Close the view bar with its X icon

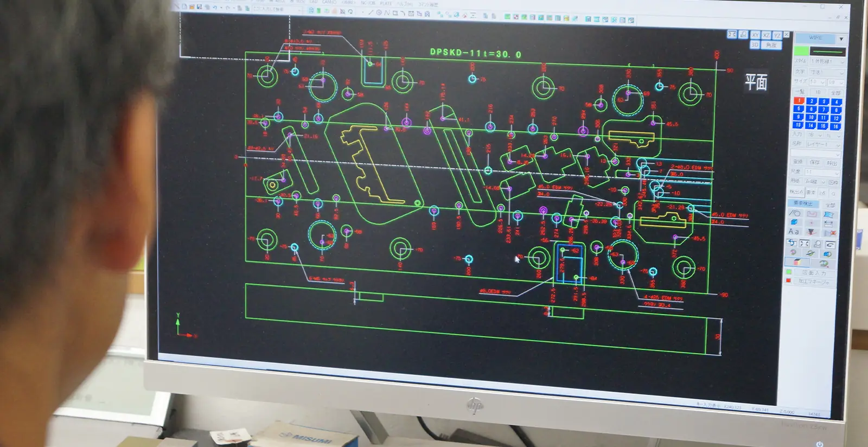click(786, 34)
